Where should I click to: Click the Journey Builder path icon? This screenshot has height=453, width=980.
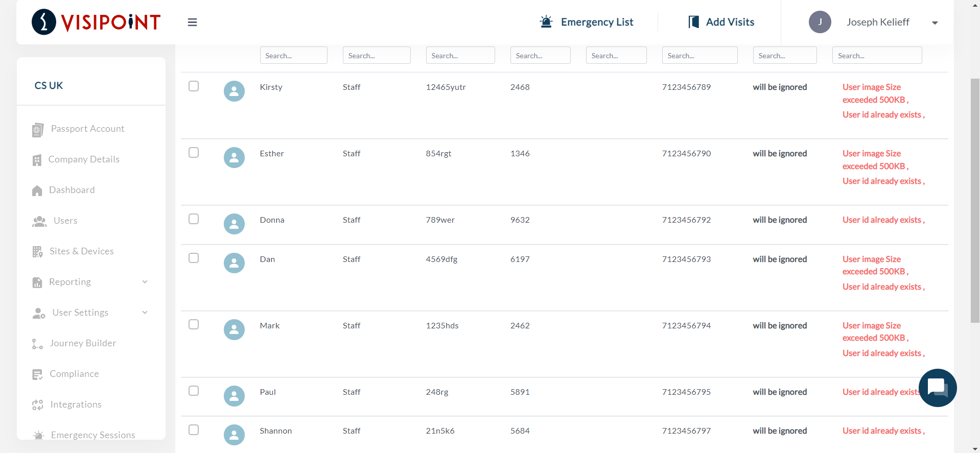click(x=37, y=344)
